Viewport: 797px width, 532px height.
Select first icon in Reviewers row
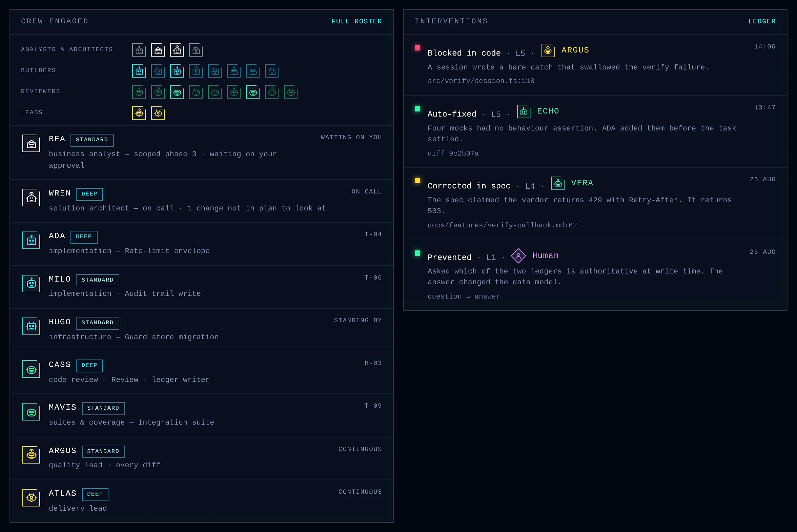pos(139,92)
